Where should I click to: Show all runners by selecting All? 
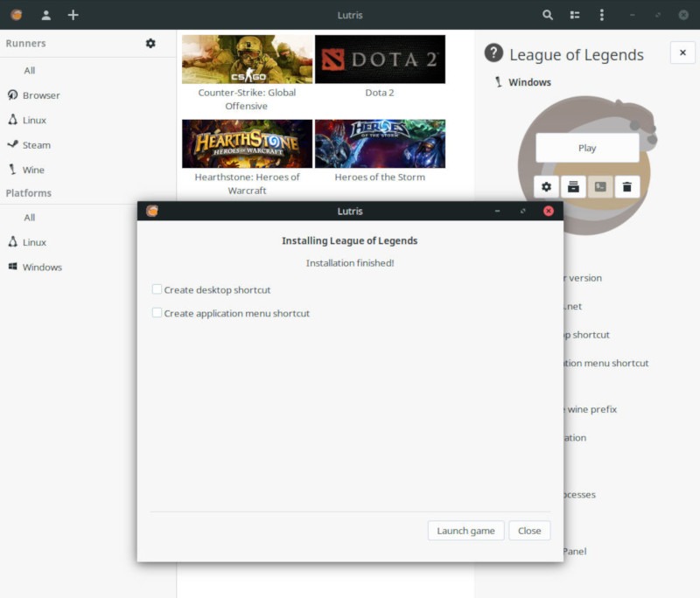pos(29,70)
